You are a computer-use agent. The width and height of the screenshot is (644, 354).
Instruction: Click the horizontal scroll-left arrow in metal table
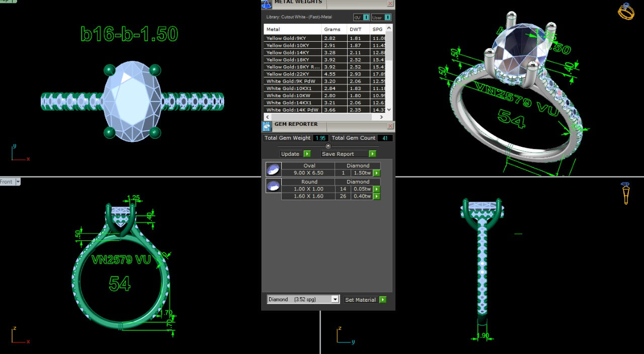(x=267, y=117)
